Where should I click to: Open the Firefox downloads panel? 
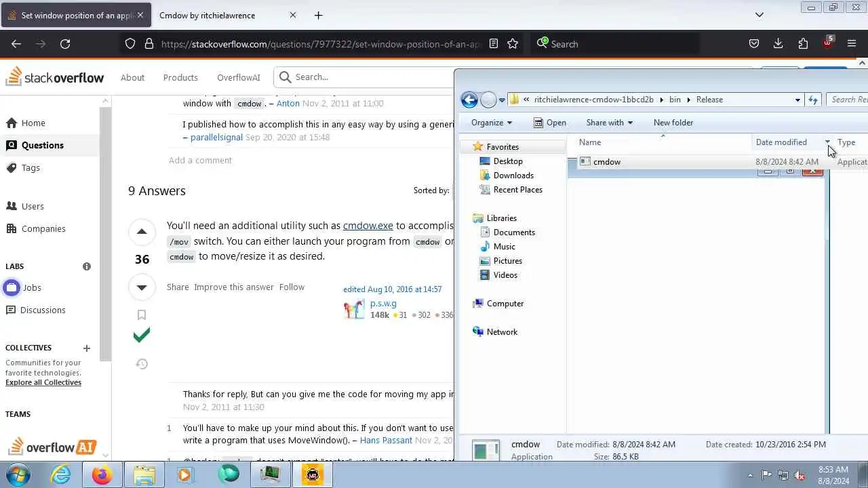tap(778, 43)
